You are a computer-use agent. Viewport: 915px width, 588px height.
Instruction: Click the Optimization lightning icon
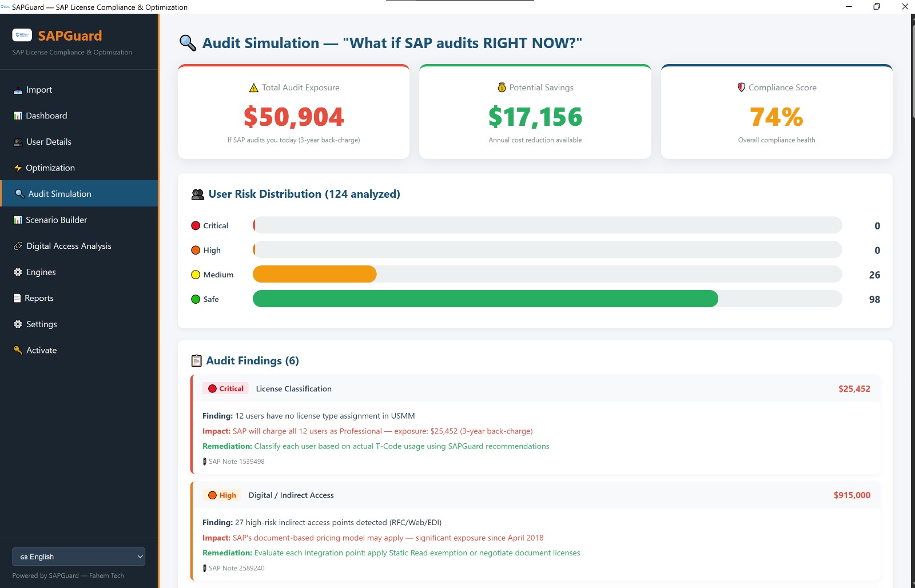[x=18, y=168]
